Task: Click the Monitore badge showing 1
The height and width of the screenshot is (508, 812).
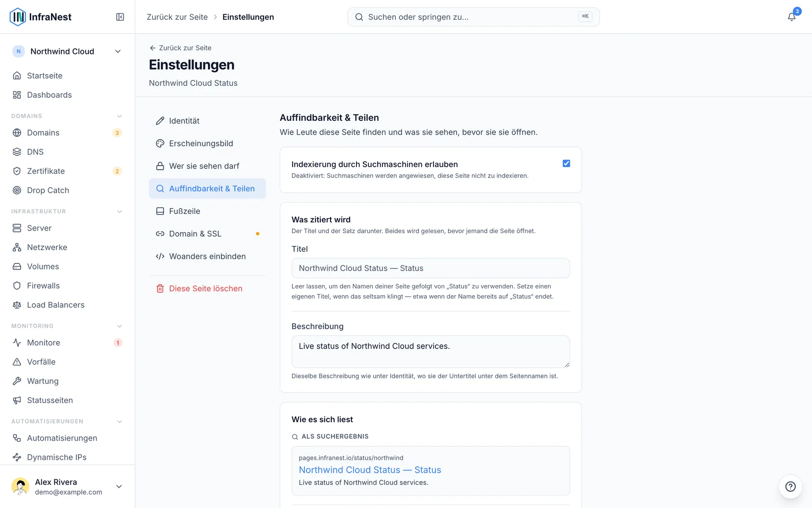Action: click(117, 343)
